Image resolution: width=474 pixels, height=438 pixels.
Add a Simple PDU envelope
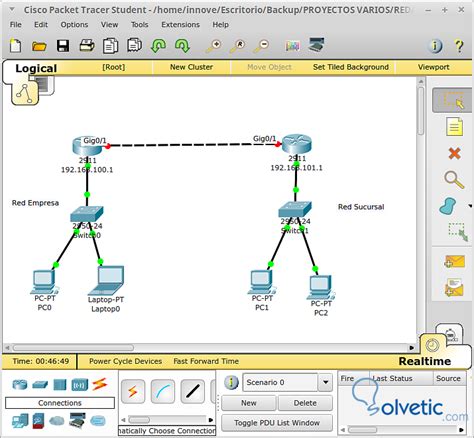click(454, 261)
